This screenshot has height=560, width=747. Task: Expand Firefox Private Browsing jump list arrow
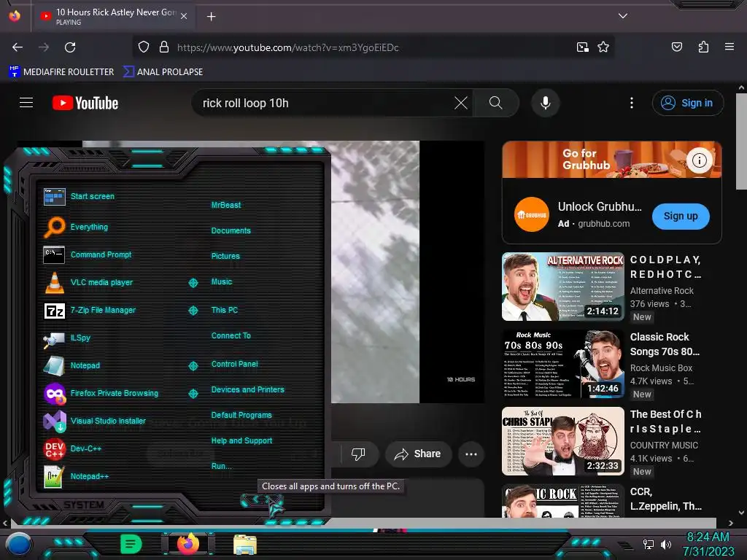(193, 393)
